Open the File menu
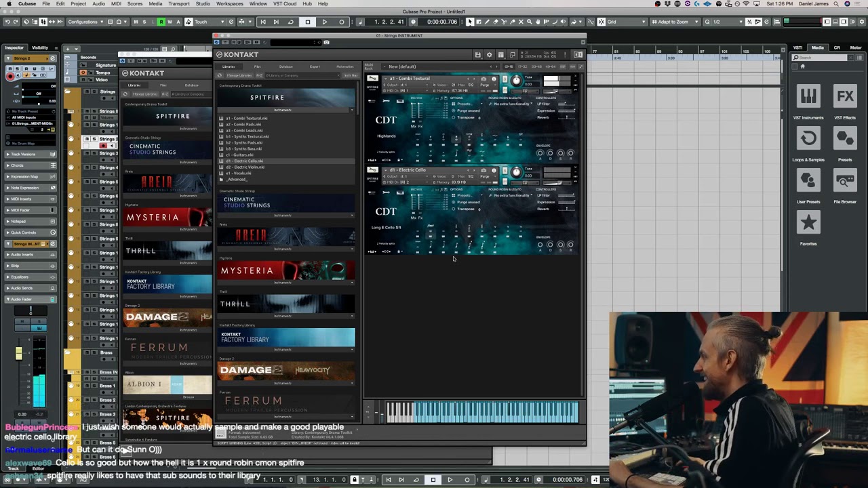Image resolution: width=868 pixels, height=488 pixels. pos(46,3)
